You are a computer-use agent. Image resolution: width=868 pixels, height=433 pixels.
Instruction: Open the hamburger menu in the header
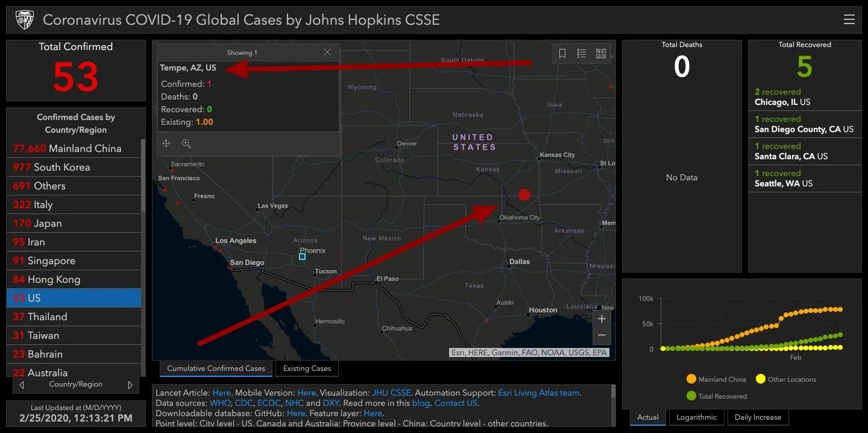pyautogui.click(x=849, y=20)
